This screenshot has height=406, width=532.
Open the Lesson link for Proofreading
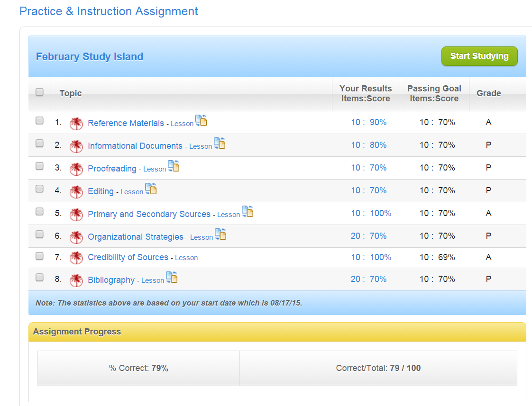coord(155,169)
